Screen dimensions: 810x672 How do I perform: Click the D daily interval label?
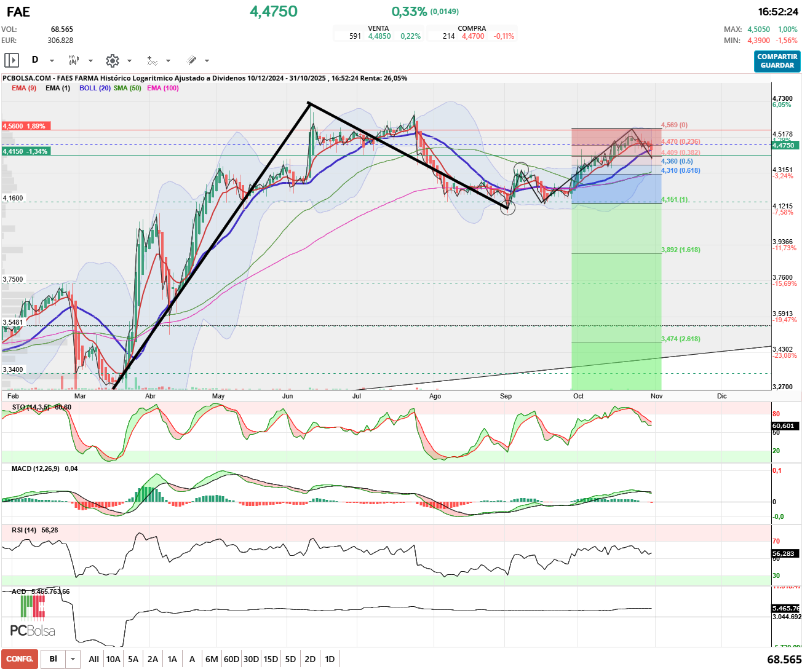point(35,60)
